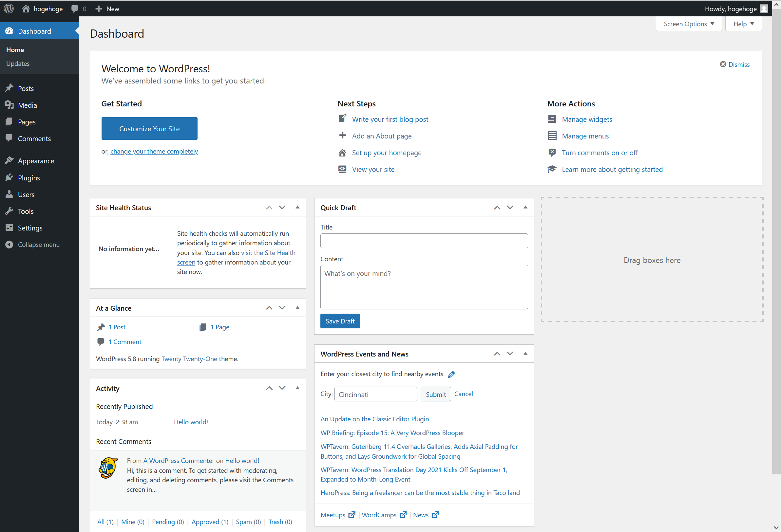Screen dimensions: 781x532
Task: Click the Pages icon in sidebar
Action: click(x=9, y=121)
